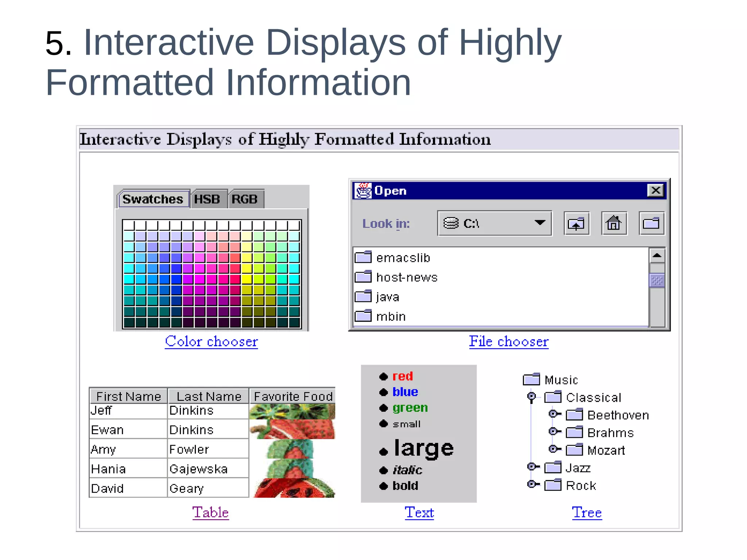Expand the Beethoven tree node

point(554,414)
